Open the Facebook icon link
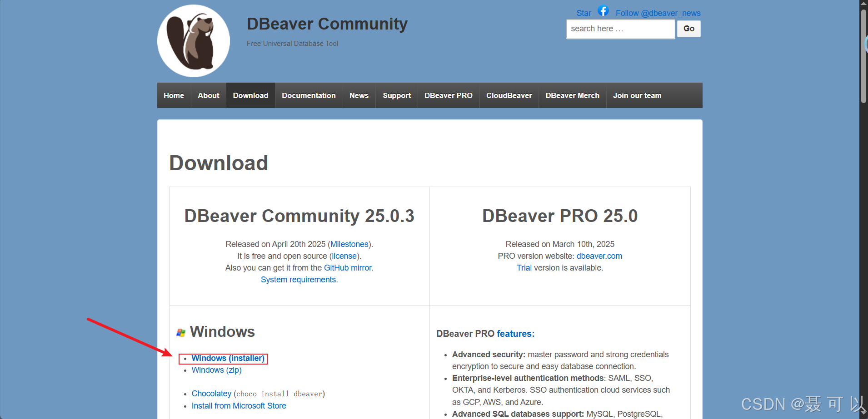Image resolution: width=868 pixels, height=419 pixels. (603, 10)
